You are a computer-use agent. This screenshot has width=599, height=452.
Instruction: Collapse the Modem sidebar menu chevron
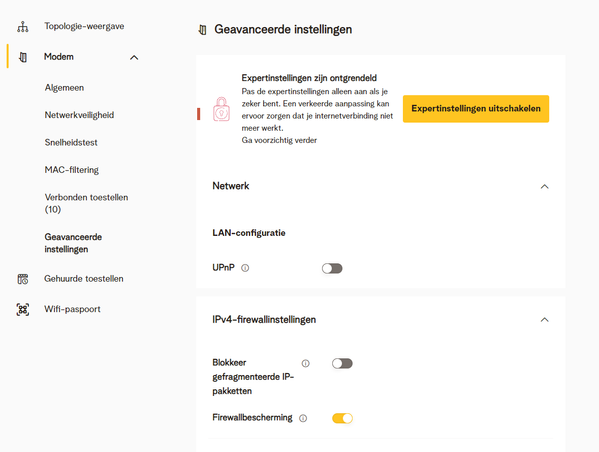click(x=134, y=58)
